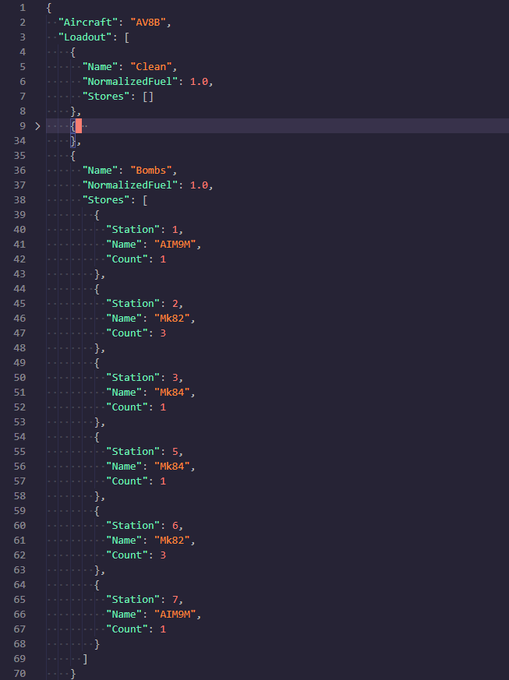Click "Mk82" value on line 46
This screenshot has height=680, width=509.
[172, 318]
